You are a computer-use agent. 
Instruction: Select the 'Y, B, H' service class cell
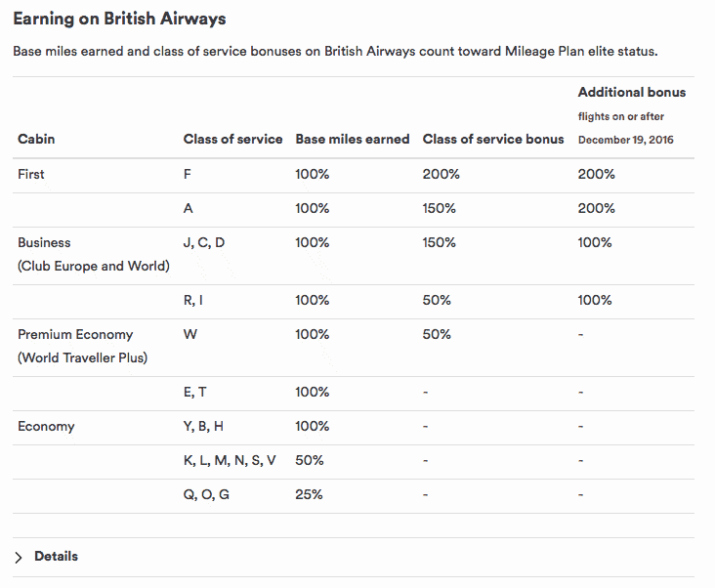[203, 426]
